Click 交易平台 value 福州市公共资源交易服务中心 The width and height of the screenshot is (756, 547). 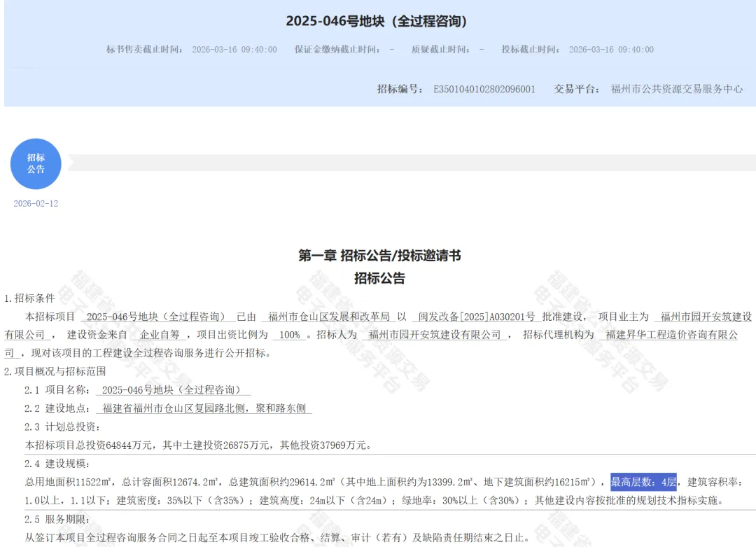676,89
